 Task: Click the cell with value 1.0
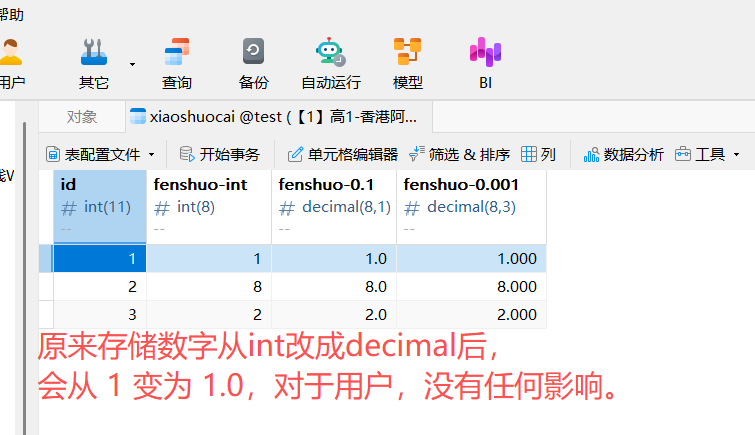click(x=334, y=259)
